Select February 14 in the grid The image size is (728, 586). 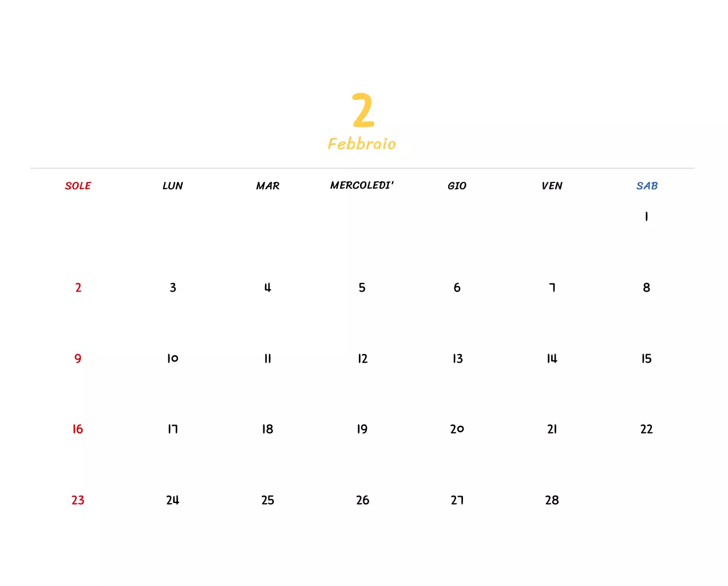[552, 359]
